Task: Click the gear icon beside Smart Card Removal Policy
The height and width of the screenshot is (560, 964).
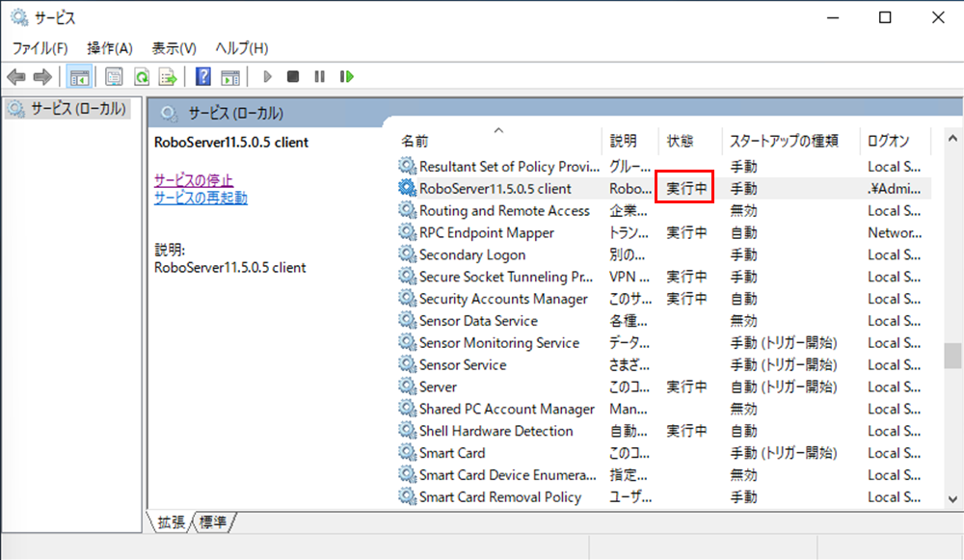Action: [407, 496]
